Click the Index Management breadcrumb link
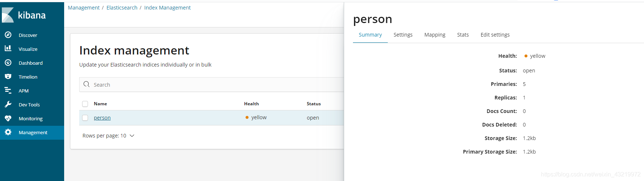 tap(167, 8)
